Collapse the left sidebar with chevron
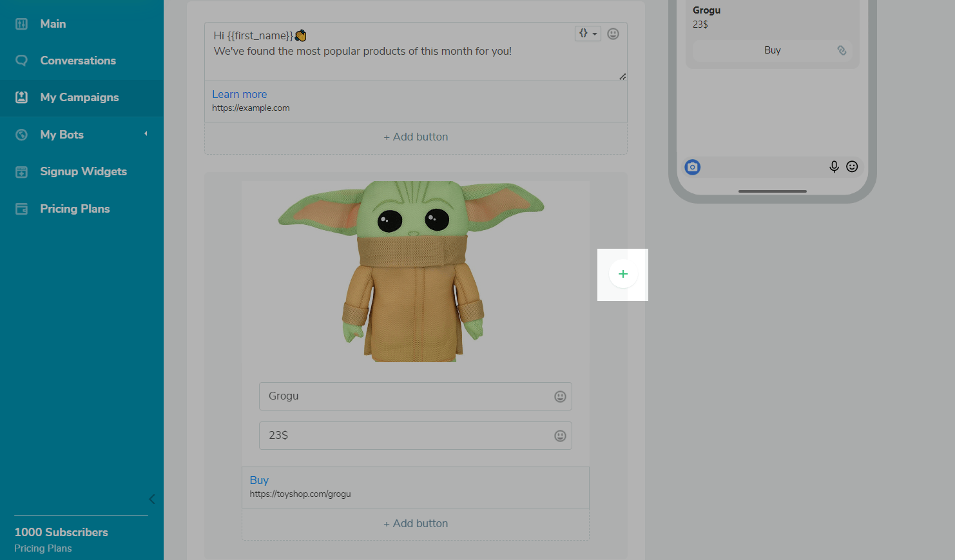The width and height of the screenshot is (955, 560). [152, 499]
